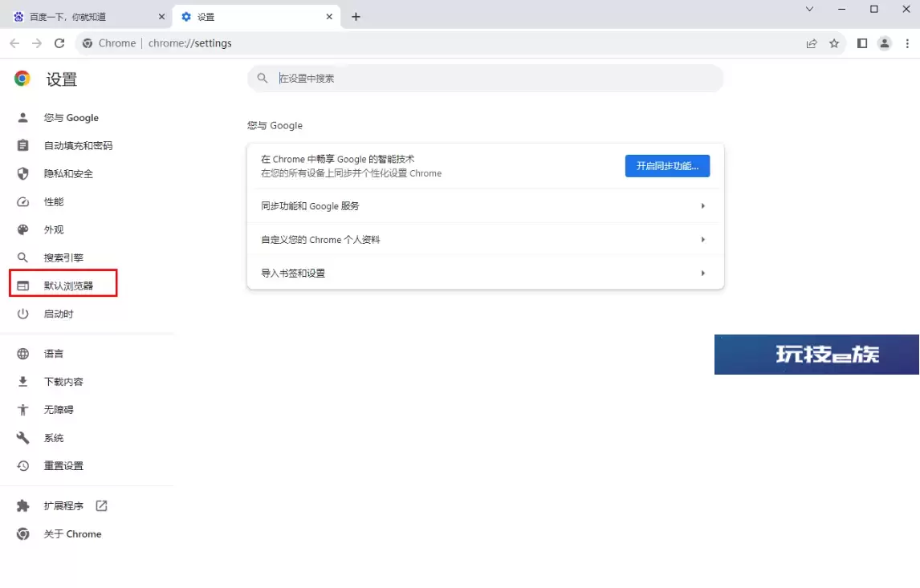Close the 百度一下 tab

click(161, 16)
